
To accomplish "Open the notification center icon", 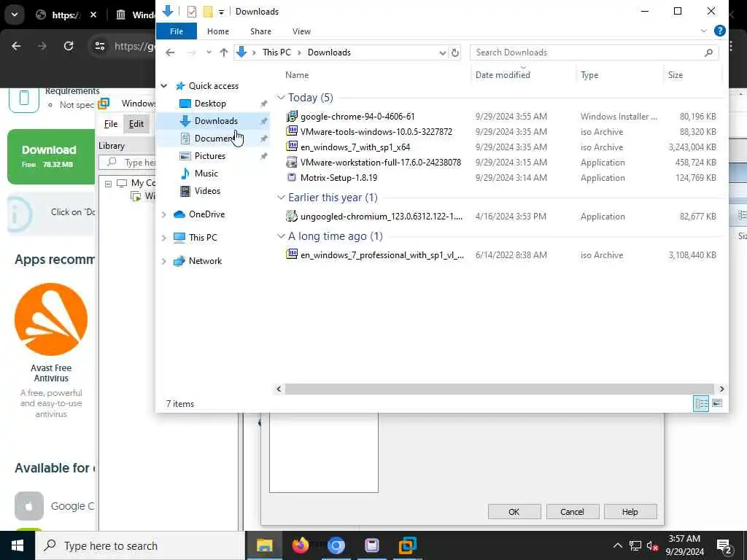I will 724,546.
